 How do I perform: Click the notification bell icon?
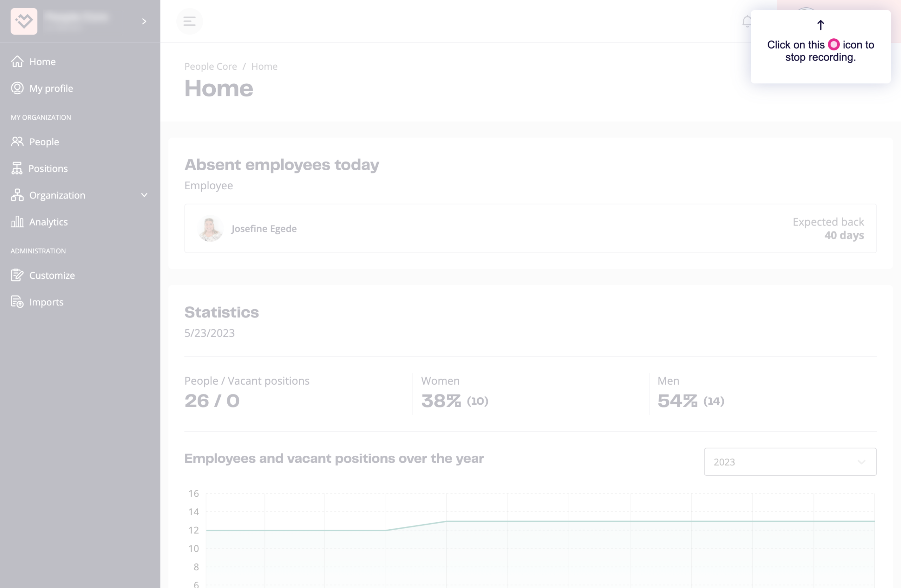tap(746, 21)
